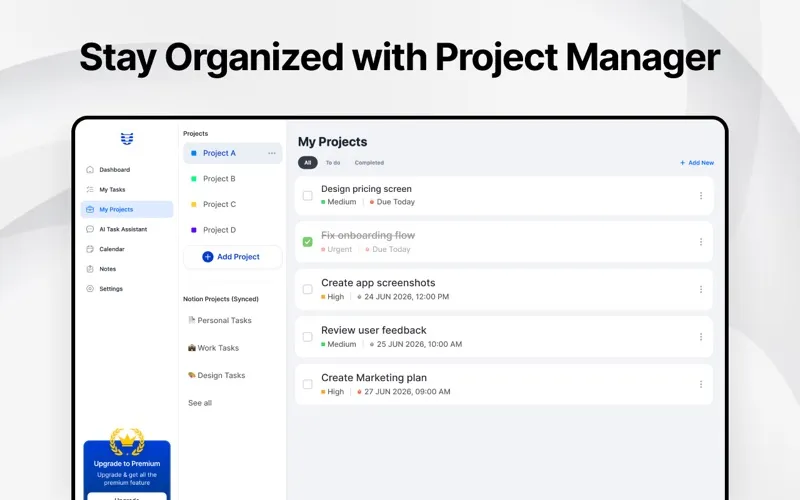Select Project D in the projects list
The width and height of the screenshot is (800, 500).
pyautogui.click(x=233, y=230)
